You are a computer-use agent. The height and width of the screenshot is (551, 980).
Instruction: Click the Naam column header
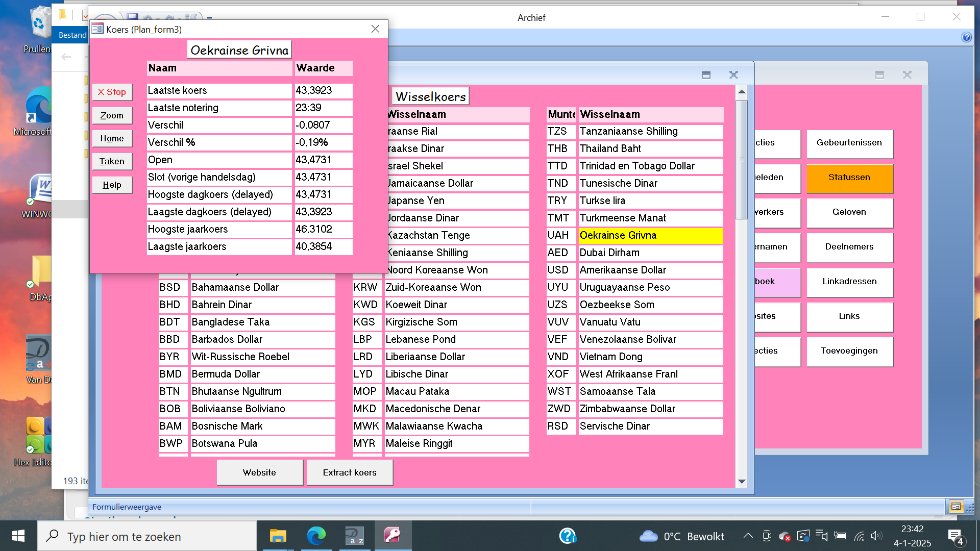click(x=219, y=68)
